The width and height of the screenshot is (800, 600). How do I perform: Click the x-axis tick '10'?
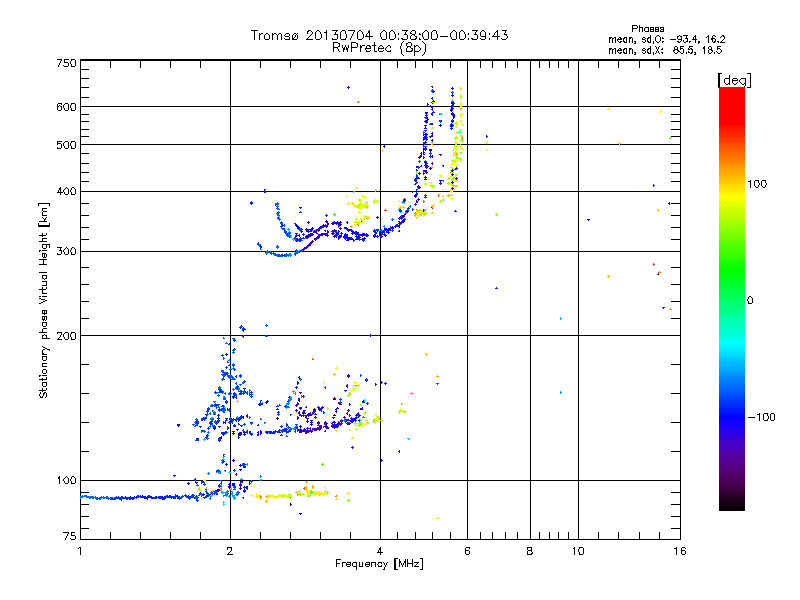578,551
